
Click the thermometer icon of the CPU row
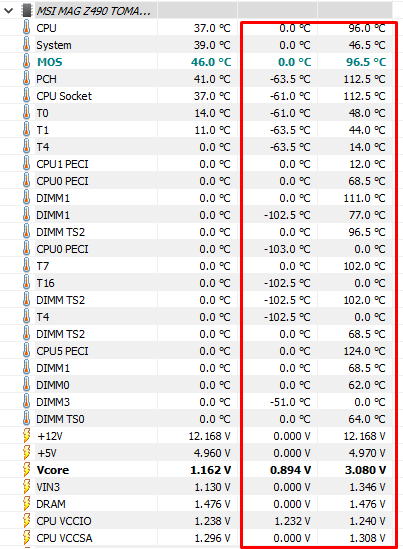click(x=27, y=28)
